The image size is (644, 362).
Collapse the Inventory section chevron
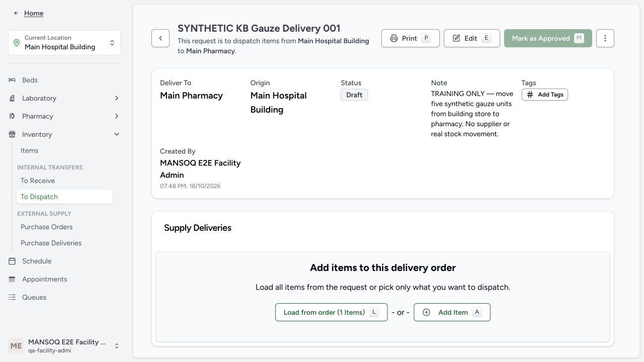117,134
